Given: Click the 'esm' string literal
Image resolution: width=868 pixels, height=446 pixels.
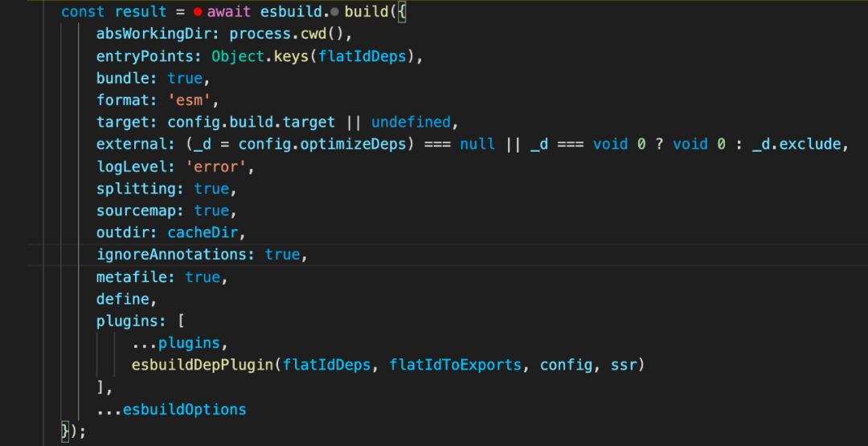Looking at the screenshot, I should point(190,100).
